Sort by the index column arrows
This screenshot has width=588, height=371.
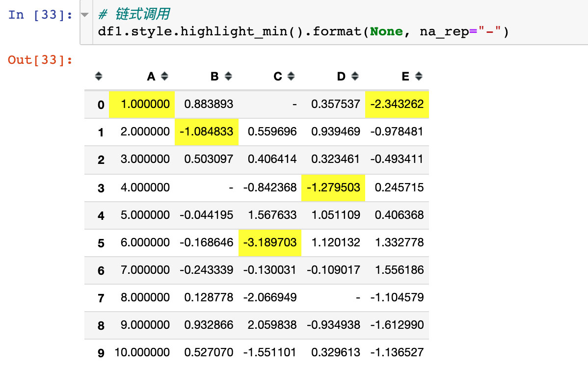[x=99, y=76]
